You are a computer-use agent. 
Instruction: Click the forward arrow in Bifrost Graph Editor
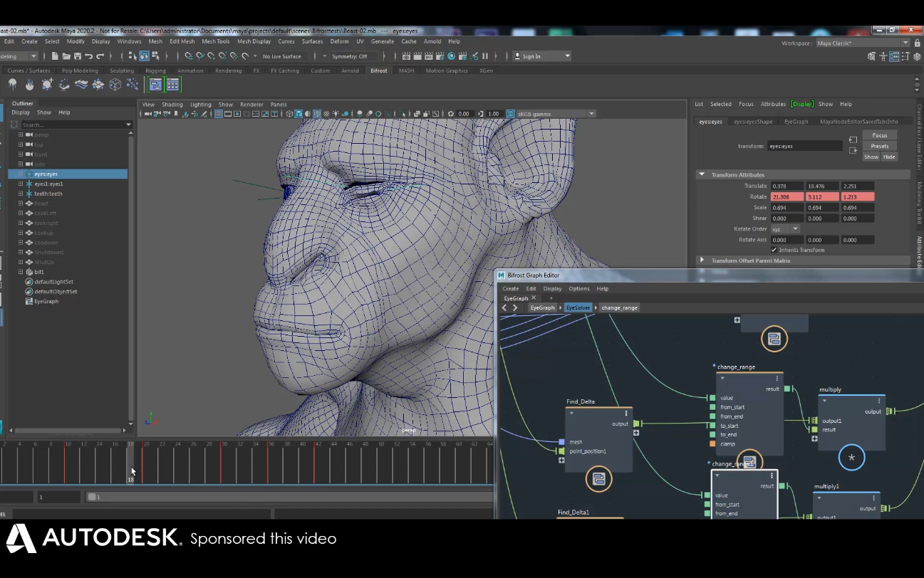[515, 308]
